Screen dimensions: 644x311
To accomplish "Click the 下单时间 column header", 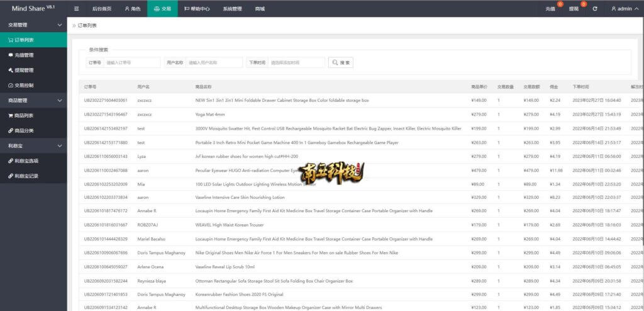I will pos(580,88).
